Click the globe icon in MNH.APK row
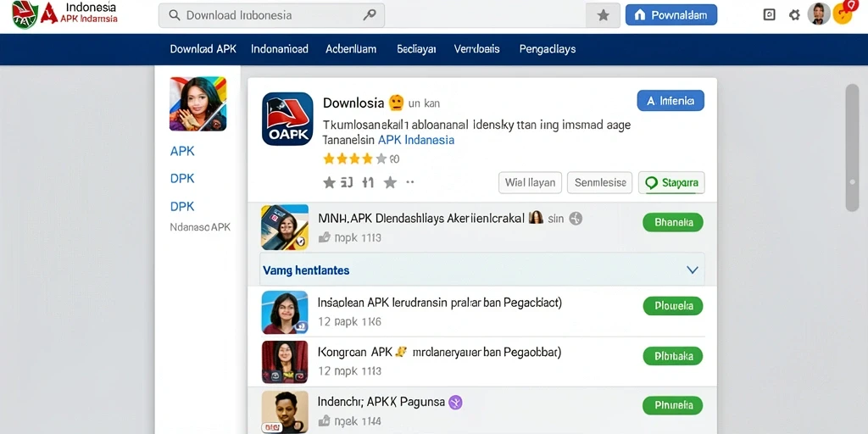 point(576,219)
